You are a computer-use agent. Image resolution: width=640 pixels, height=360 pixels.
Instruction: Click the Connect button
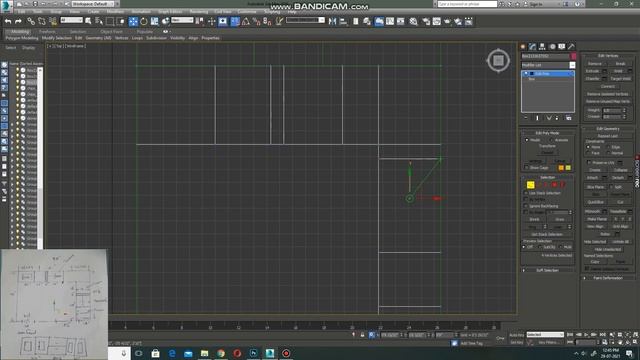click(608, 87)
